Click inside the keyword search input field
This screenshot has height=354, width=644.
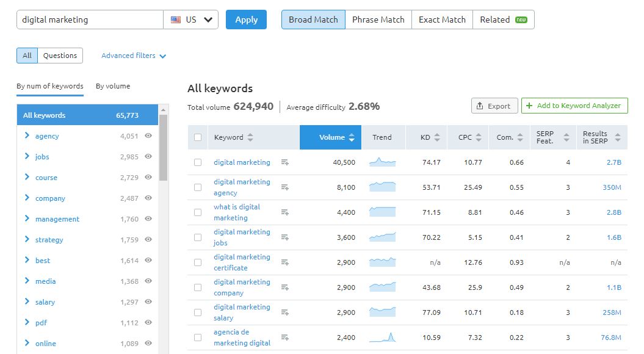click(89, 19)
